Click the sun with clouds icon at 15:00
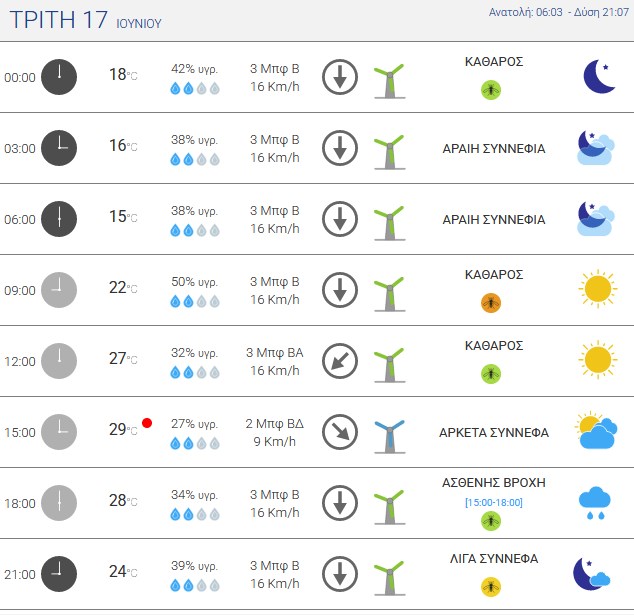Image resolution: width=634 pixels, height=615 pixels. pos(596,430)
